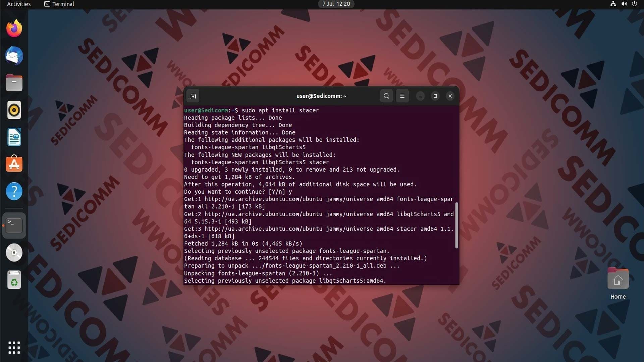Viewport: 644px width, 362px height.
Task: Click the 'sudo apt install stacer' command text
Action: click(280, 110)
